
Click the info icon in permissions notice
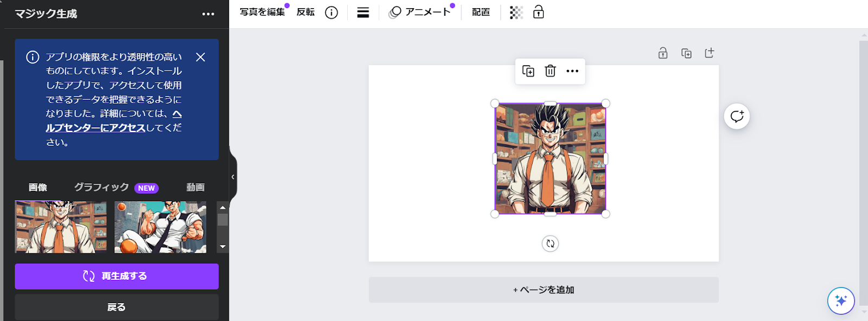click(33, 57)
